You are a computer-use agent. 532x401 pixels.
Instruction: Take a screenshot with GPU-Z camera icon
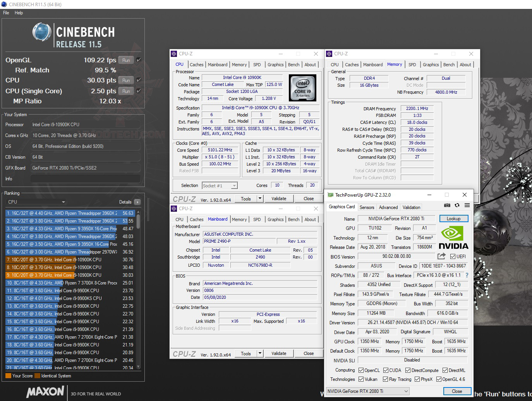click(x=447, y=206)
